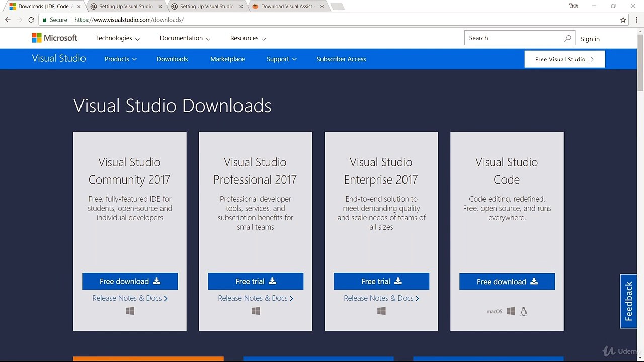Bookmark this page with the star

[x=623, y=20]
